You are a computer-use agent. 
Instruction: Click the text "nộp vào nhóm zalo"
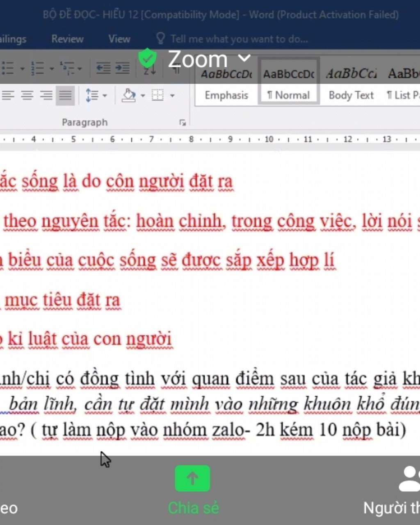[x=170, y=430]
